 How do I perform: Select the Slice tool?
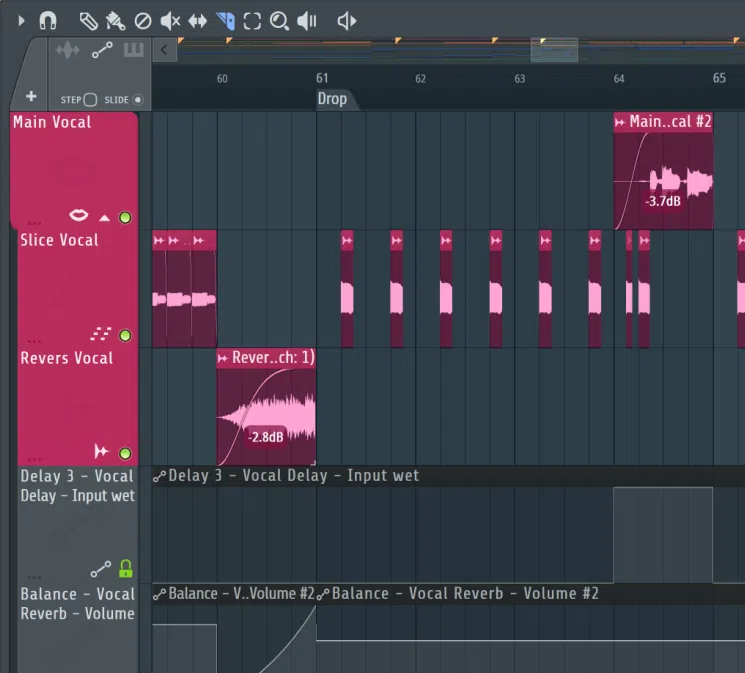coord(225,21)
